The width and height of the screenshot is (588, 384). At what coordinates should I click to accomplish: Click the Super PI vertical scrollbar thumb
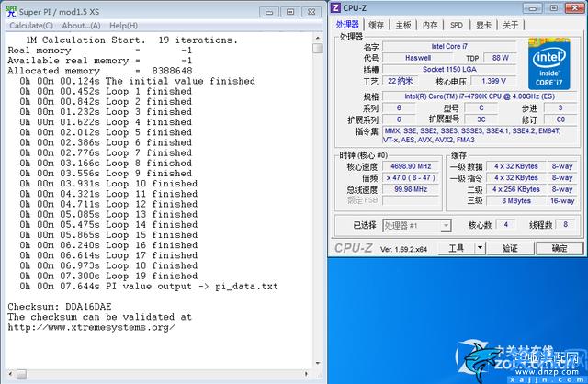pos(318,48)
